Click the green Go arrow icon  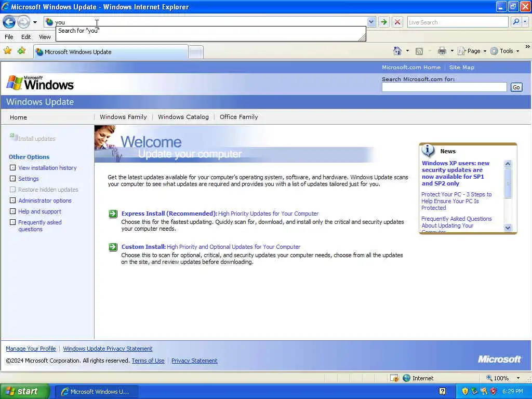click(384, 22)
